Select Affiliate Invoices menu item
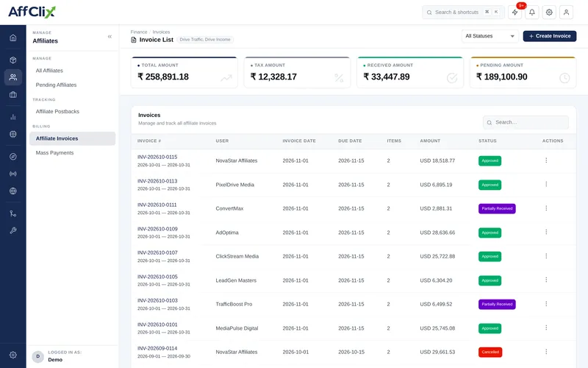This screenshot has width=588, height=368. pos(72,138)
